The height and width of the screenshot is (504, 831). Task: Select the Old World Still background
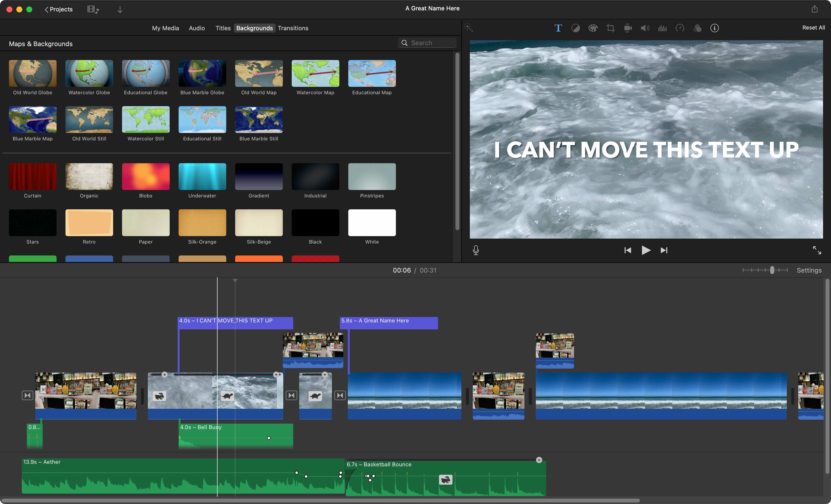click(x=89, y=120)
